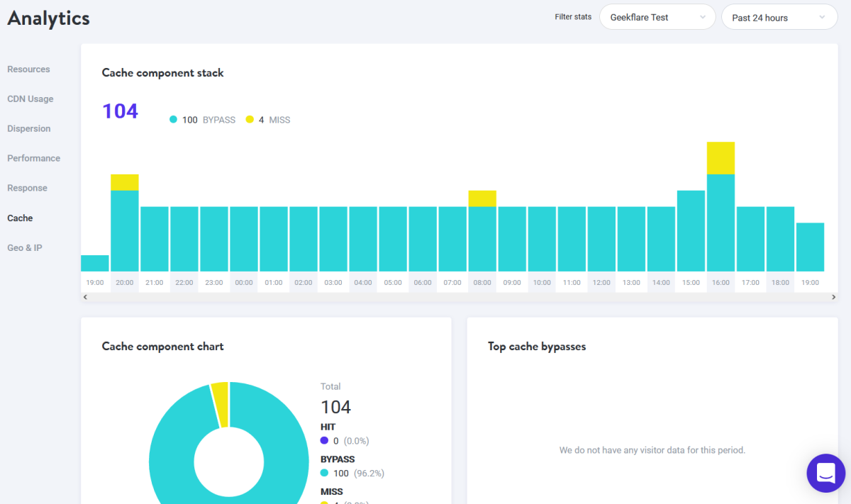This screenshot has height=504, width=851.
Task: Toggle the BYPASS legend dot in stack chart
Action: pyautogui.click(x=173, y=120)
